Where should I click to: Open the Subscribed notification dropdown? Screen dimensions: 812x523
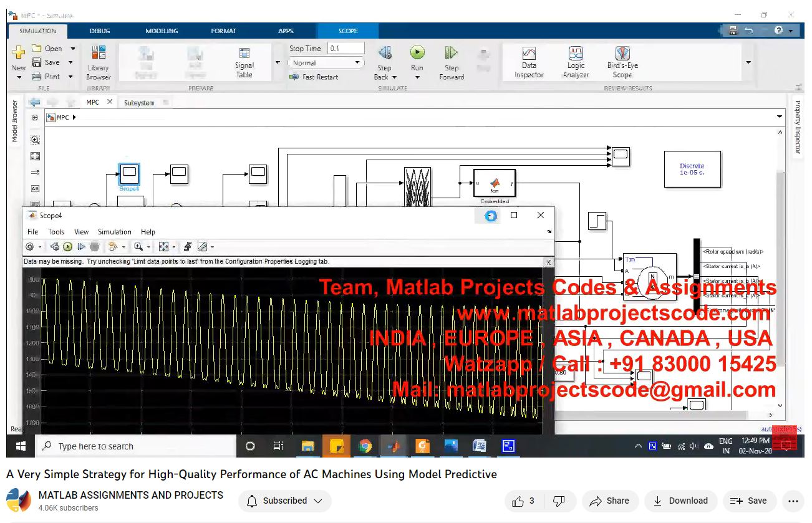285,501
